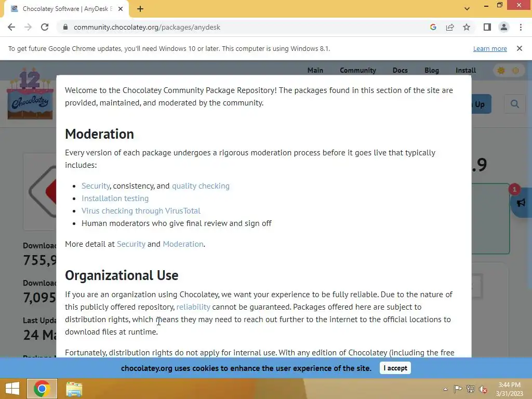Click the site search magnifier icon

pyautogui.click(x=515, y=104)
